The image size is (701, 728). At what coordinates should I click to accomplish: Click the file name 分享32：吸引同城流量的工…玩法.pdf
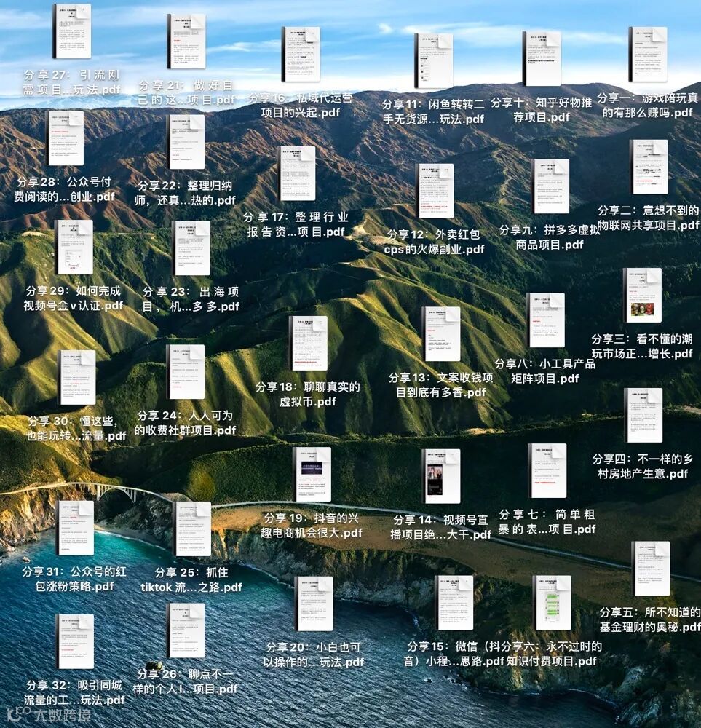pyautogui.click(x=74, y=692)
